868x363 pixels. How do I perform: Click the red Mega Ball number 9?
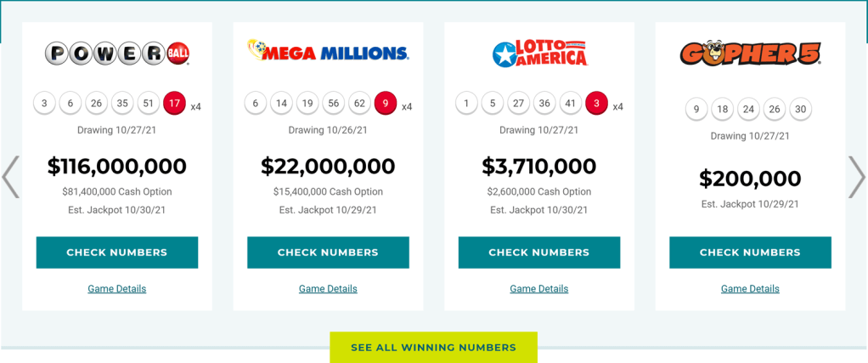tap(386, 104)
